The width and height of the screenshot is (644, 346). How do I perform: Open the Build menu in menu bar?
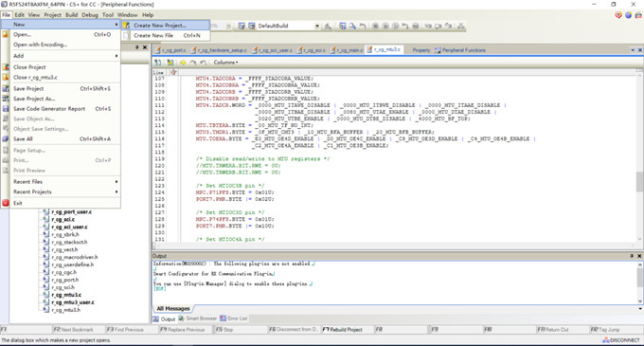click(x=71, y=15)
